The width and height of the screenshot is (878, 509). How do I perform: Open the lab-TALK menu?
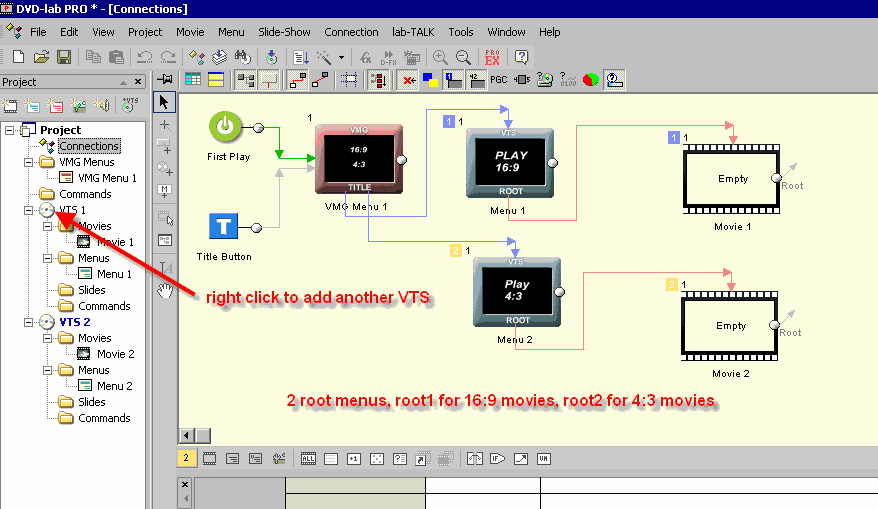[x=413, y=32]
